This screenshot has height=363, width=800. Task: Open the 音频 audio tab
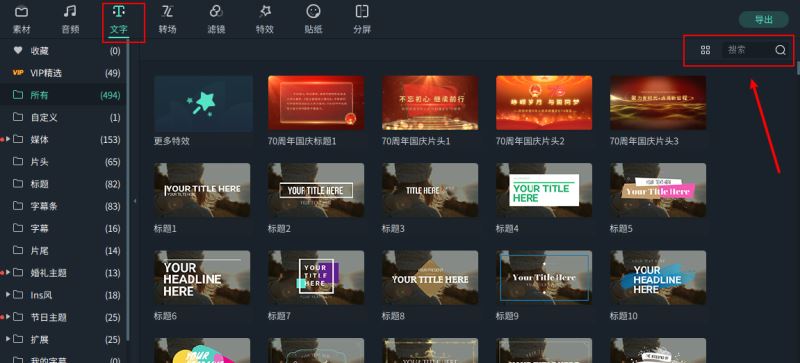pos(70,19)
